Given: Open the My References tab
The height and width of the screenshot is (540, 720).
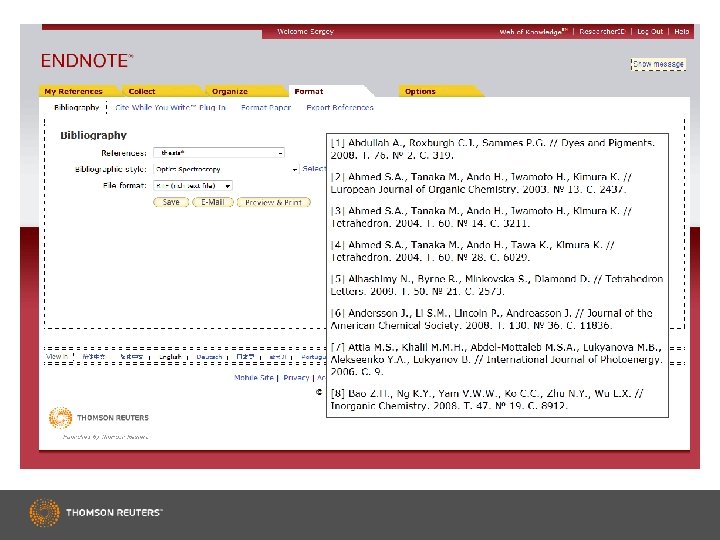Looking at the screenshot, I should pyautogui.click(x=73, y=91).
